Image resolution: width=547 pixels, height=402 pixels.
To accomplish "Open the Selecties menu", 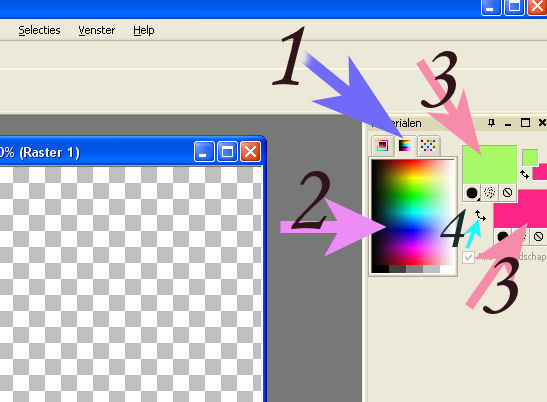I will tap(39, 30).
